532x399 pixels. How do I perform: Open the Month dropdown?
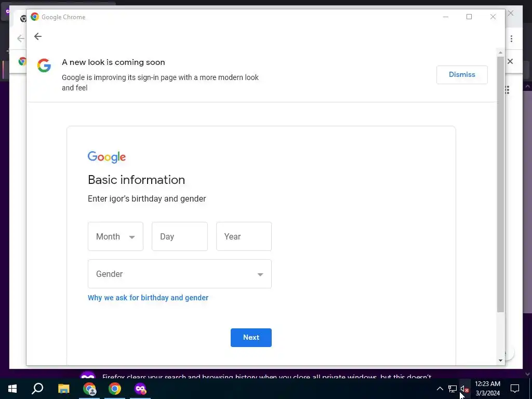coord(115,236)
